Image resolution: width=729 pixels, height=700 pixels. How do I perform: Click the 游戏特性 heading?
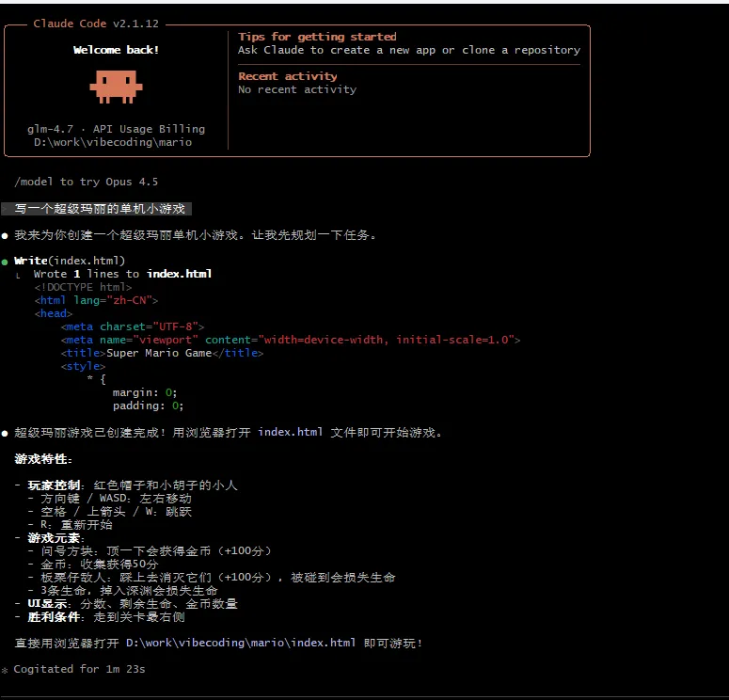click(43, 459)
